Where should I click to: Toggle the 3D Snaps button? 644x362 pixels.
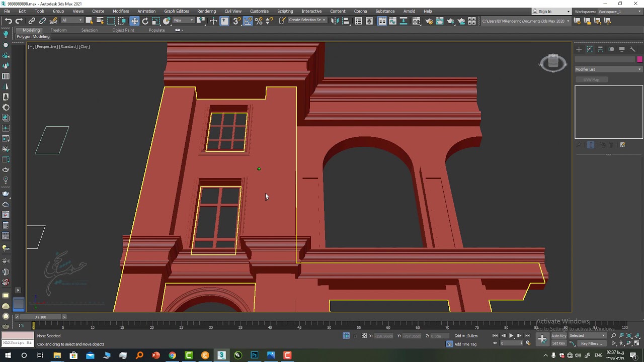(x=236, y=21)
